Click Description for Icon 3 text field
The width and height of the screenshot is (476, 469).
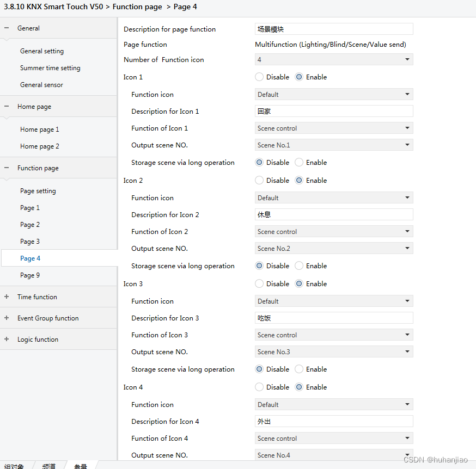(334, 318)
